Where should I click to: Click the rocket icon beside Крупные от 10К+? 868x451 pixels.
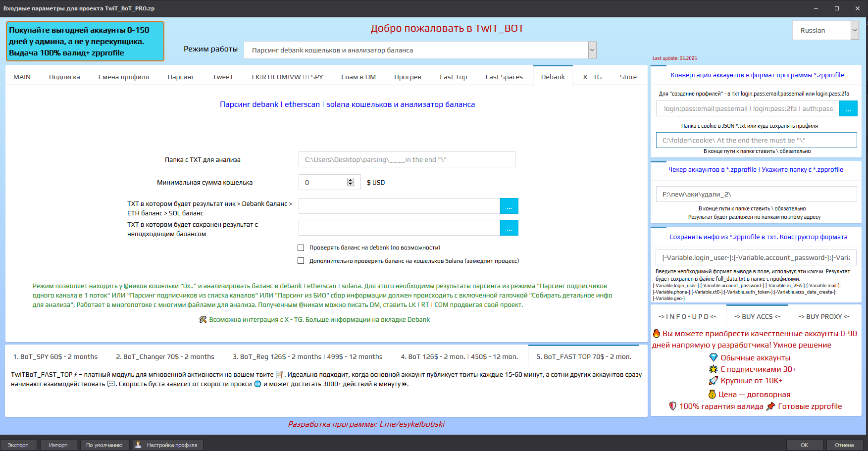(x=714, y=381)
